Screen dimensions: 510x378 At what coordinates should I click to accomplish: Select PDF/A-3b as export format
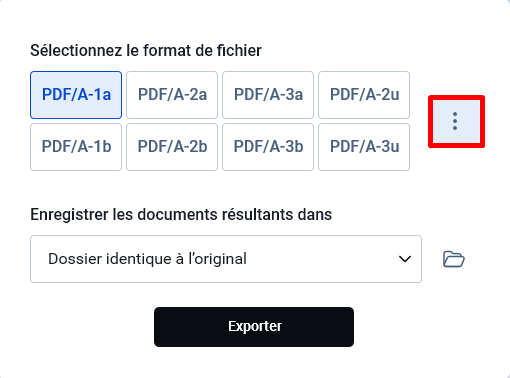click(268, 147)
